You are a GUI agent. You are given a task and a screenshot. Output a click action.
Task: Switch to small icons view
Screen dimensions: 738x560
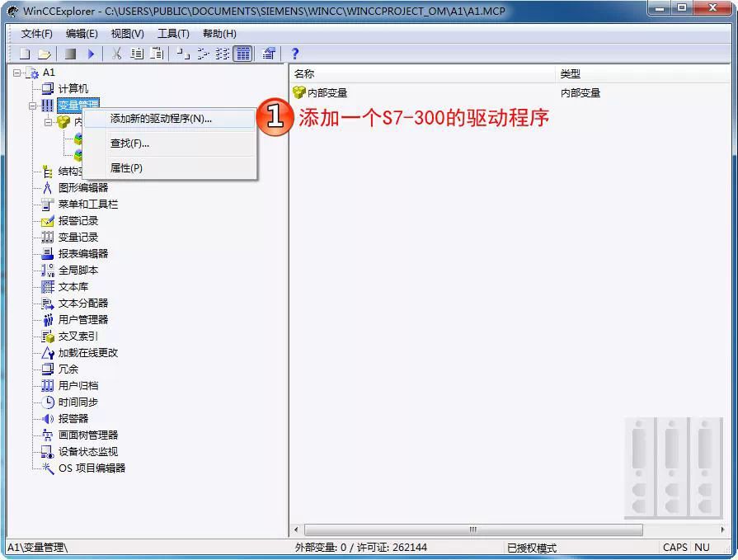203,54
